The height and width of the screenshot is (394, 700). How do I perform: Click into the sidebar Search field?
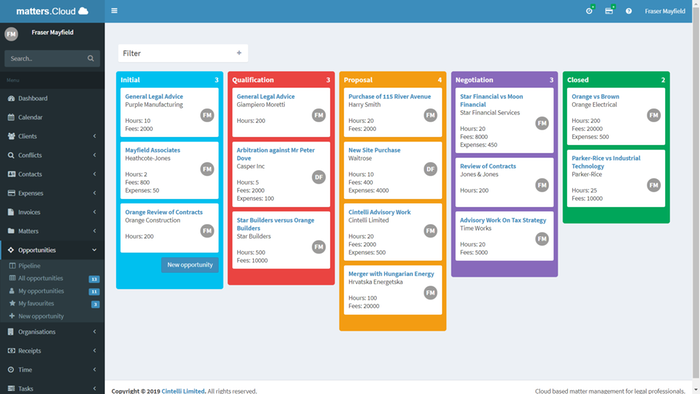pyautogui.click(x=47, y=58)
